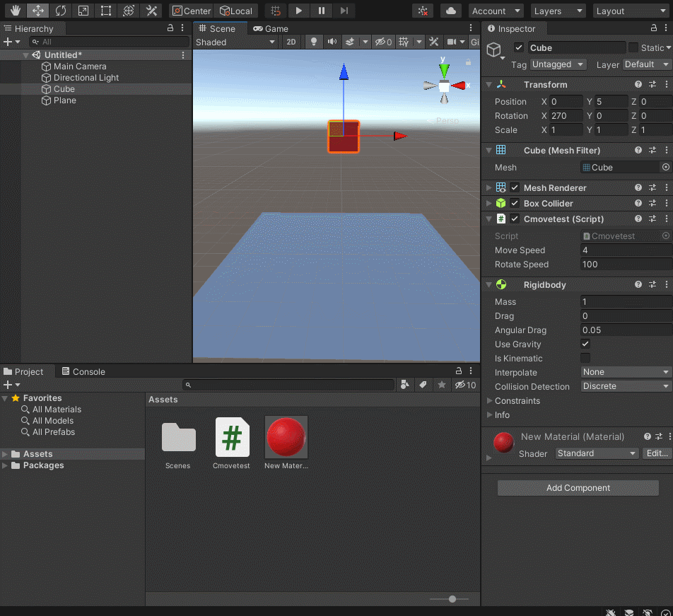Select the Rect transform tool
This screenshot has width=673, height=616.
pyautogui.click(x=105, y=11)
